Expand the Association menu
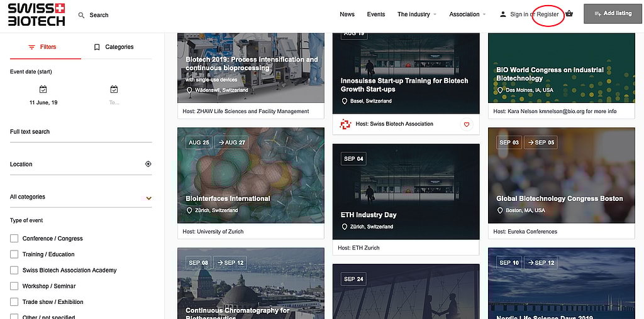The width and height of the screenshot is (644, 319). pos(467,14)
